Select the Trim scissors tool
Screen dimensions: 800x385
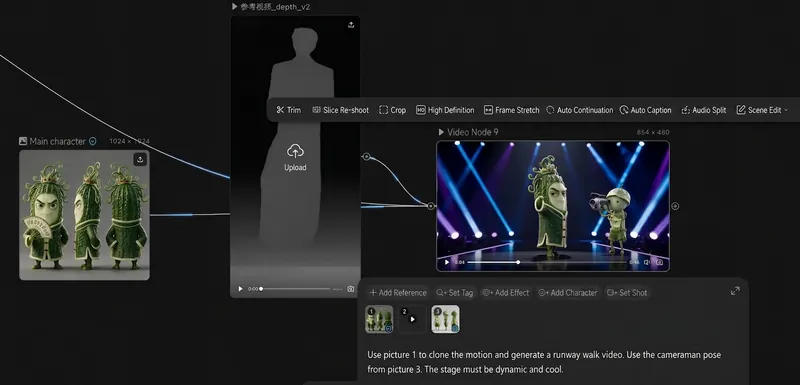[x=289, y=110]
